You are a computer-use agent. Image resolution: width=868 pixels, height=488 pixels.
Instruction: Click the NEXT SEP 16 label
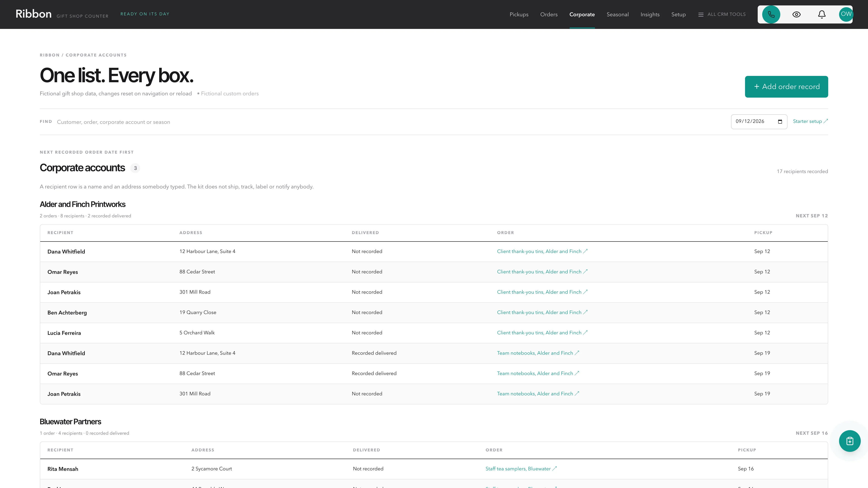click(x=812, y=433)
